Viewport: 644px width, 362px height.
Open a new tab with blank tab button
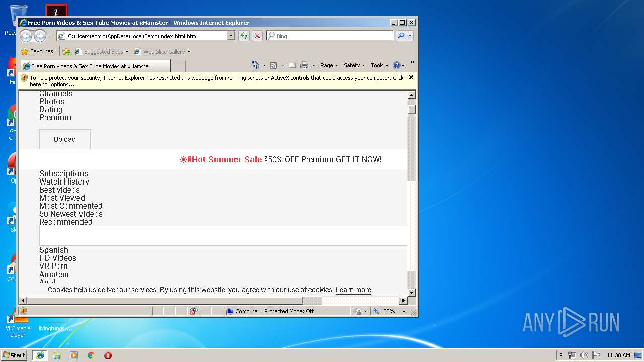click(179, 66)
